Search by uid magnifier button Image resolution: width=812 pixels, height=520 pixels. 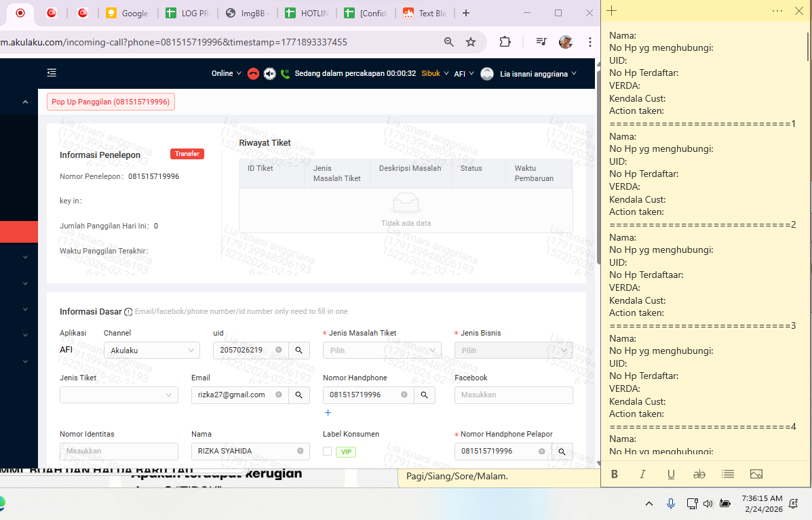[298, 351]
